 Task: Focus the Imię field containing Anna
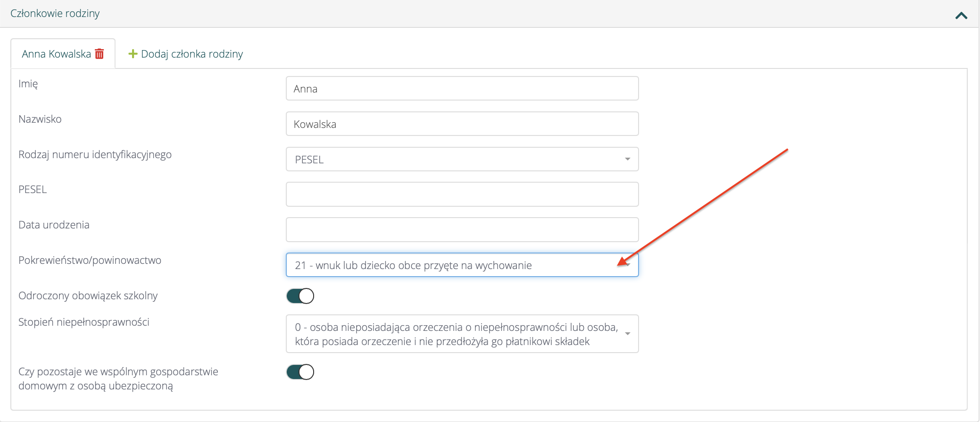coord(462,88)
